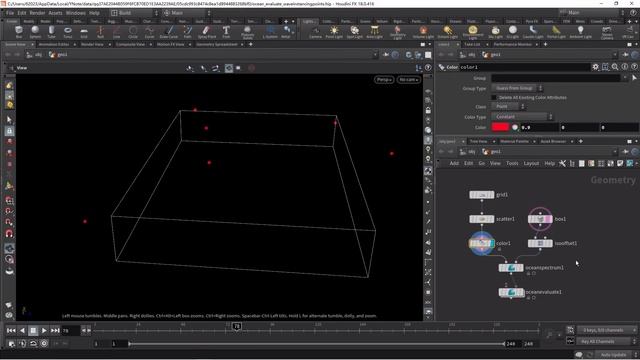Screen dimensions: 640x360
Task: Click the obj path button in viewport
Action: [x=34, y=54]
